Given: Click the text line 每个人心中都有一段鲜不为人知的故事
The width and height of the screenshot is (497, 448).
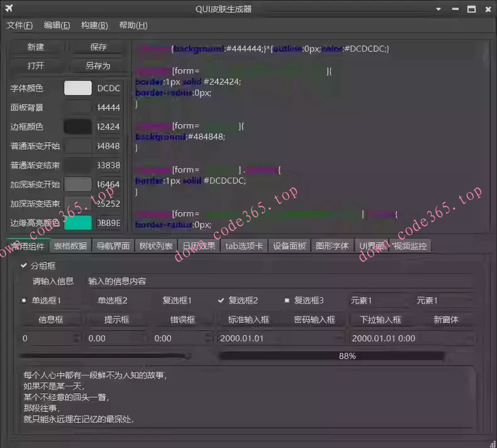Looking at the screenshot, I should click(95, 376).
